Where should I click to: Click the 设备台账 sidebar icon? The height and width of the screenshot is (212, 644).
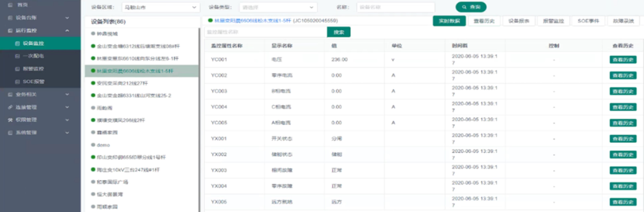pyautogui.click(x=10, y=18)
